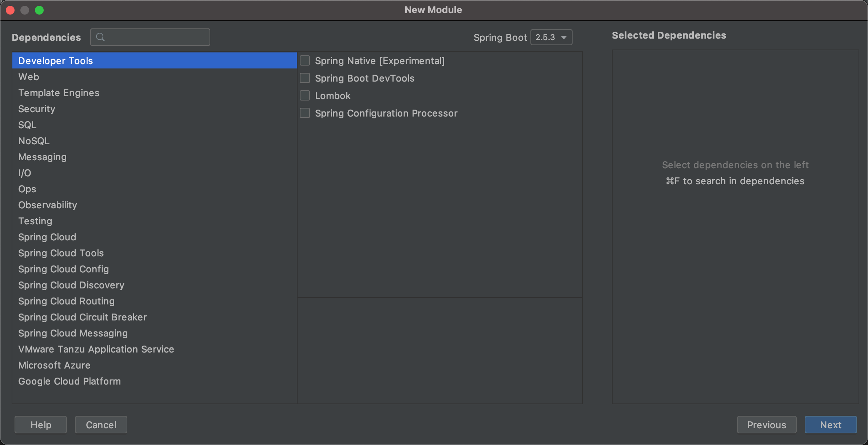868x445 pixels.
Task: Open the Messaging category
Action: 155,157
